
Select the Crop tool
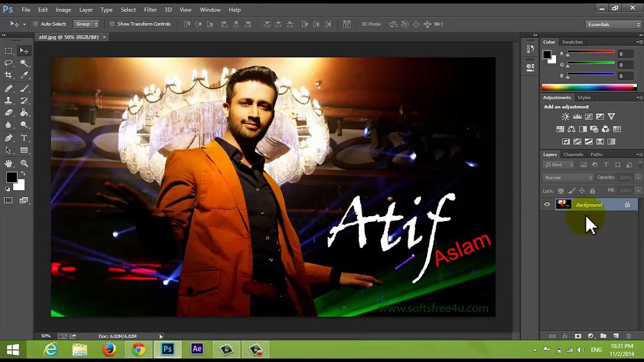point(9,75)
